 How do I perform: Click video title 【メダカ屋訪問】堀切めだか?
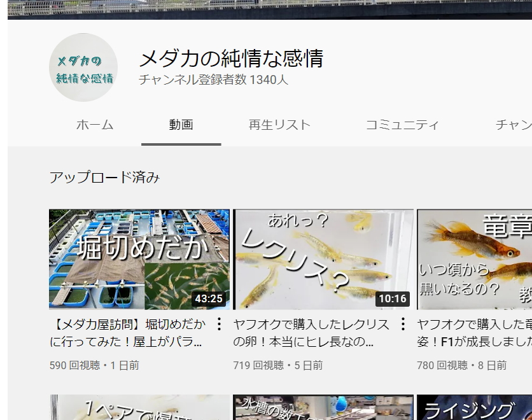point(129,333)
